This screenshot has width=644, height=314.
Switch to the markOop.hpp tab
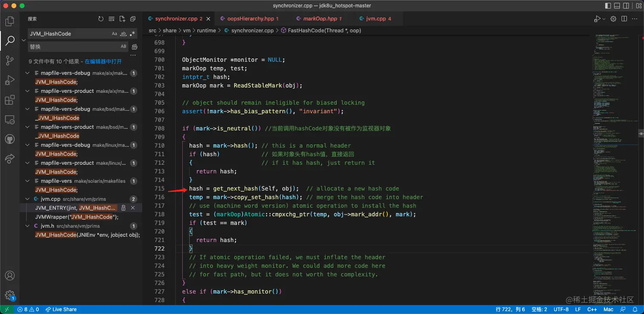(319, 19)
